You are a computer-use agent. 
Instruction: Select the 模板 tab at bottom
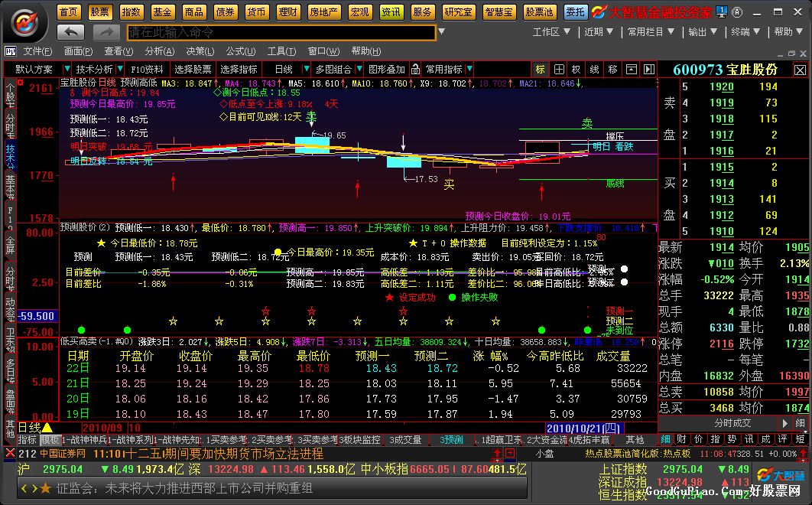50,440
